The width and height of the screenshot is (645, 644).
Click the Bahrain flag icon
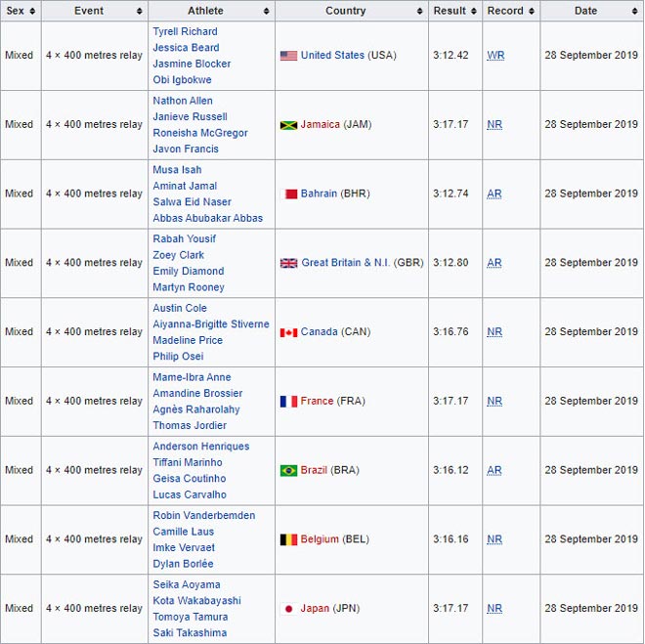coord(288,194)
